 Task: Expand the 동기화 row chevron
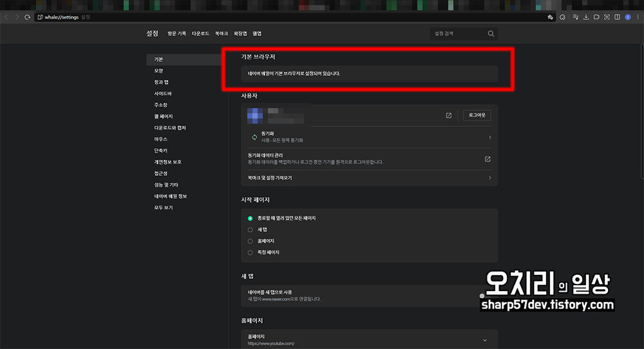489,137
